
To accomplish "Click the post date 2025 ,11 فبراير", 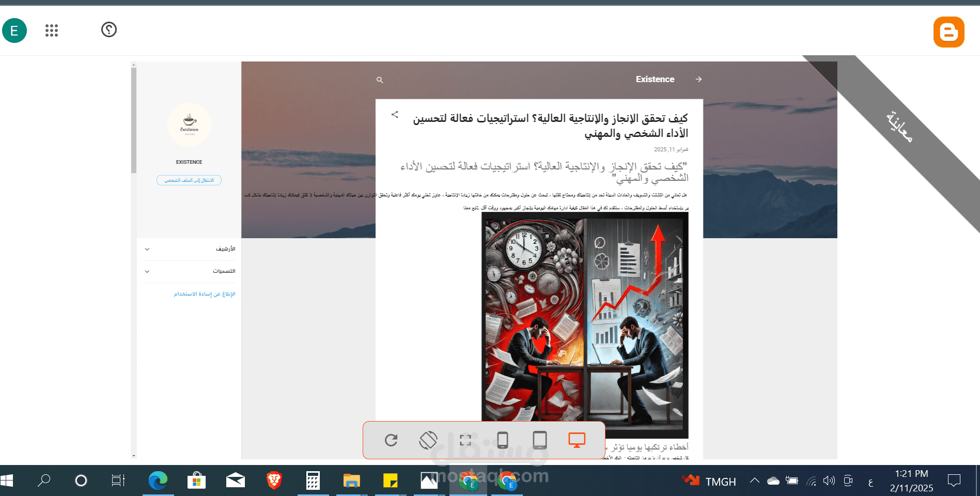I will [x=671, y=150].
